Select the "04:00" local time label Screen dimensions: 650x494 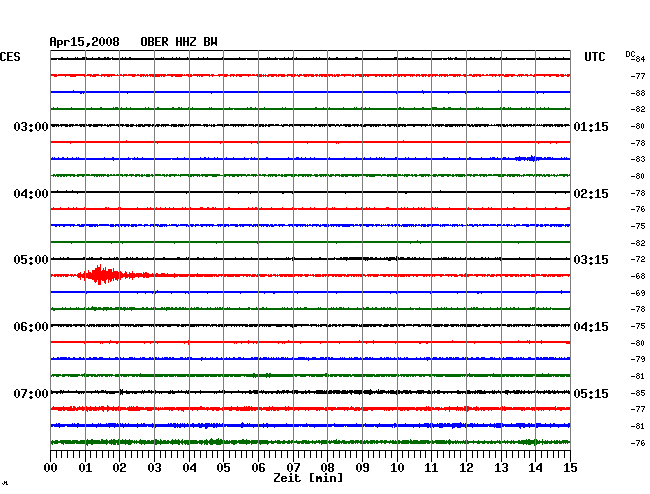[x=31, y=194]
